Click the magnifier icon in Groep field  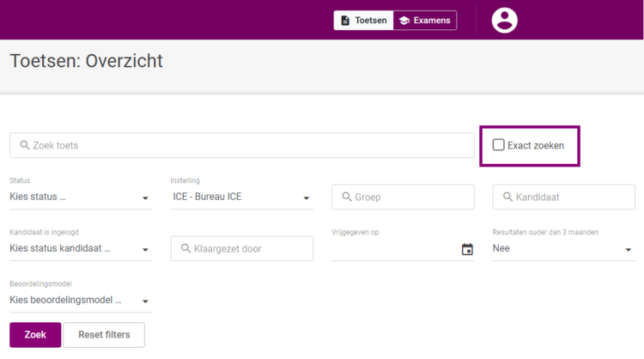point(347,197)
